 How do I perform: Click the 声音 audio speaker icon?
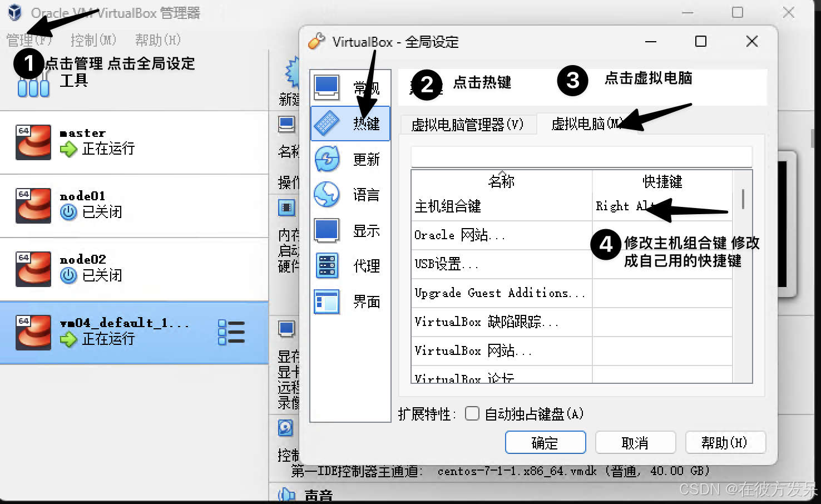[286, 495]
